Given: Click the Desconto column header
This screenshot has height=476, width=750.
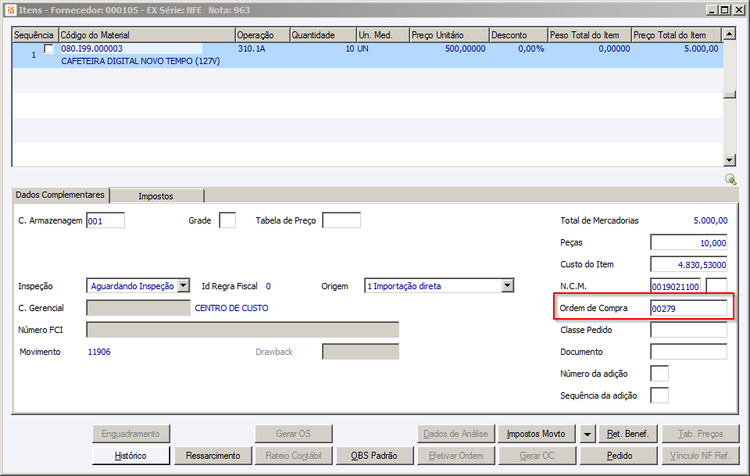Looking at the screenshot, I should coord(518,35).
